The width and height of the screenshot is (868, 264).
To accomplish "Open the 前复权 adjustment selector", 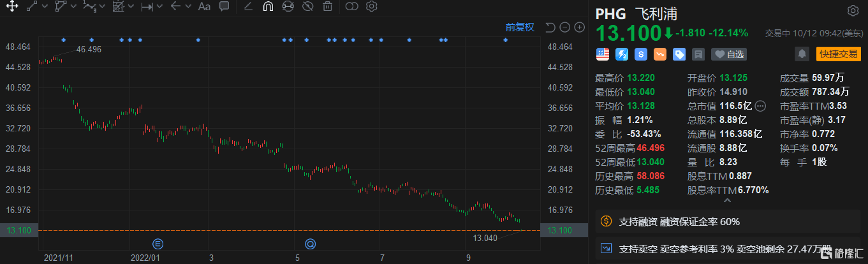I will click(x=520, y=27).
